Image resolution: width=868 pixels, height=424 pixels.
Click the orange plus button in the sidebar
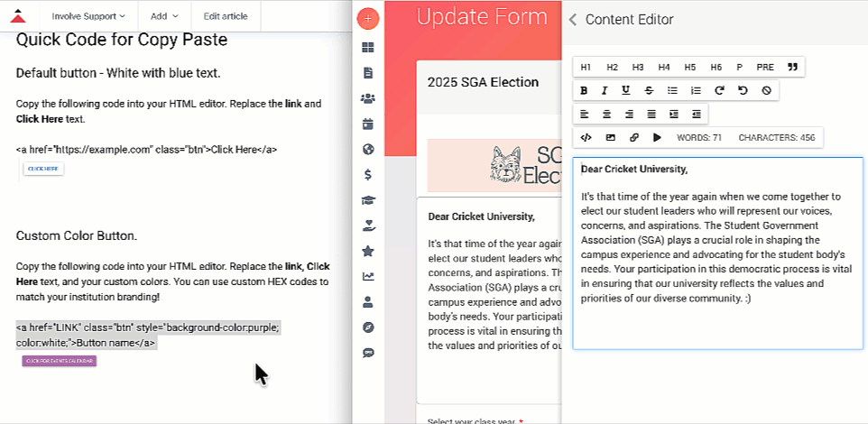tap(368, 19)
